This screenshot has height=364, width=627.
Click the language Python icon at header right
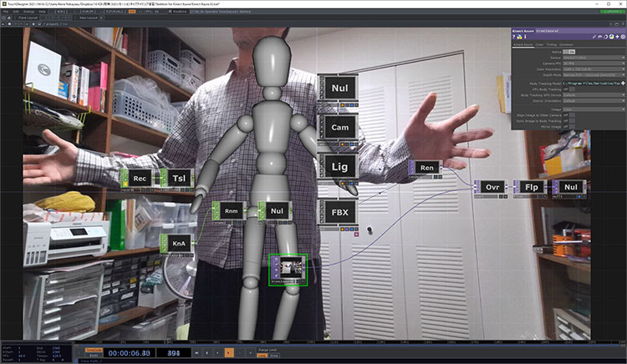pos(611,37)
